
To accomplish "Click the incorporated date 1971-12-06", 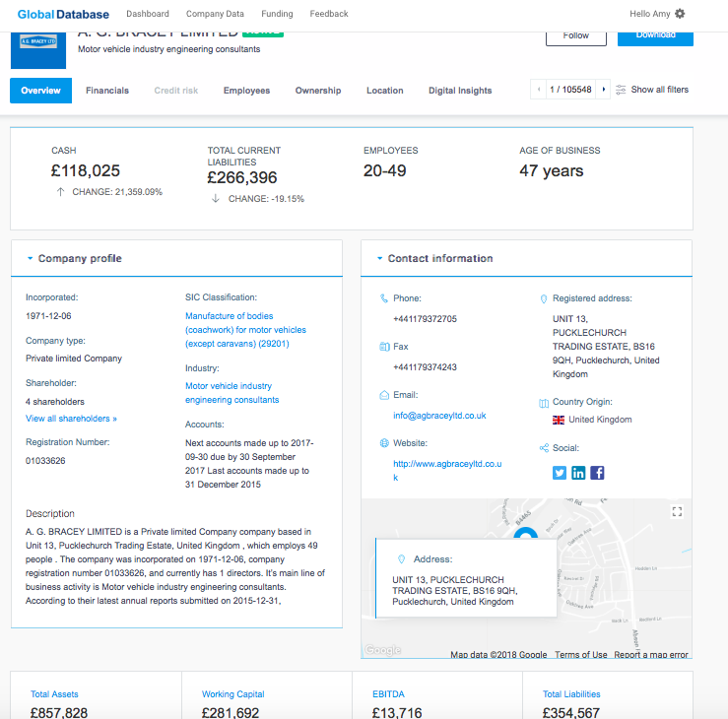I will [48, 315].
